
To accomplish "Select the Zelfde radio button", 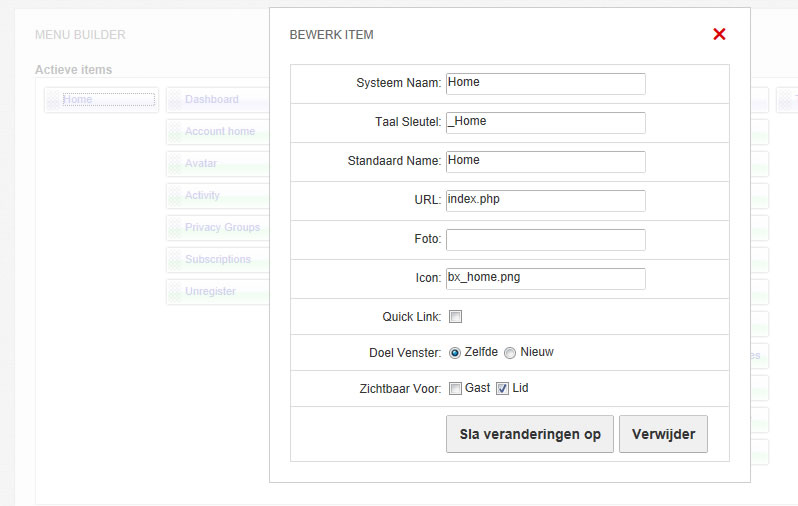I will click(455, 353).
